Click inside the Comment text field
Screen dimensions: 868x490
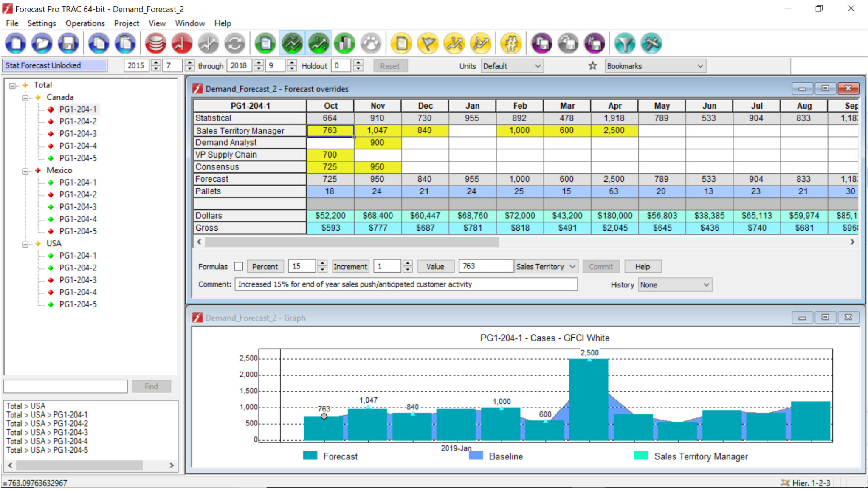click(x=406, y=284)
